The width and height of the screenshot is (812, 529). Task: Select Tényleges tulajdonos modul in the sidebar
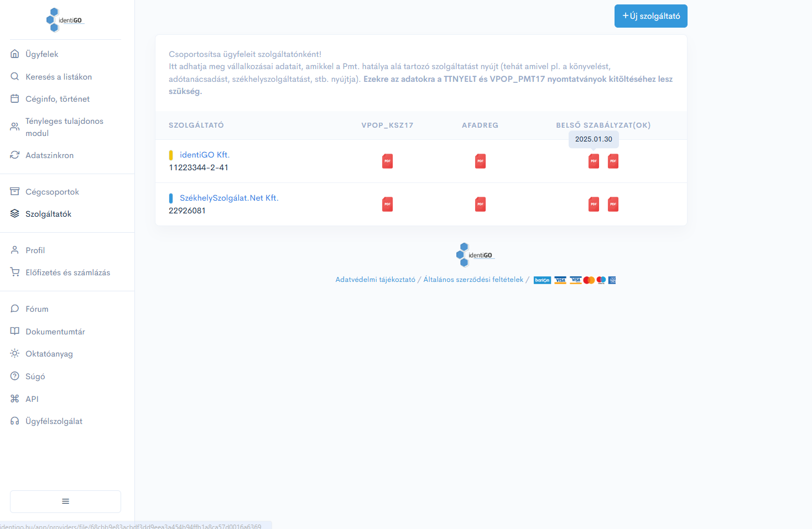[x=64, y=127]
